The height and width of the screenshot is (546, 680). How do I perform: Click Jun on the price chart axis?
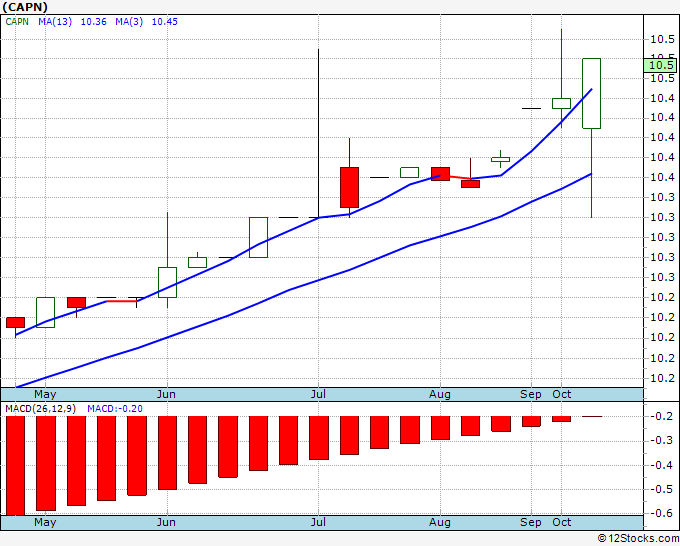[167, 394]
